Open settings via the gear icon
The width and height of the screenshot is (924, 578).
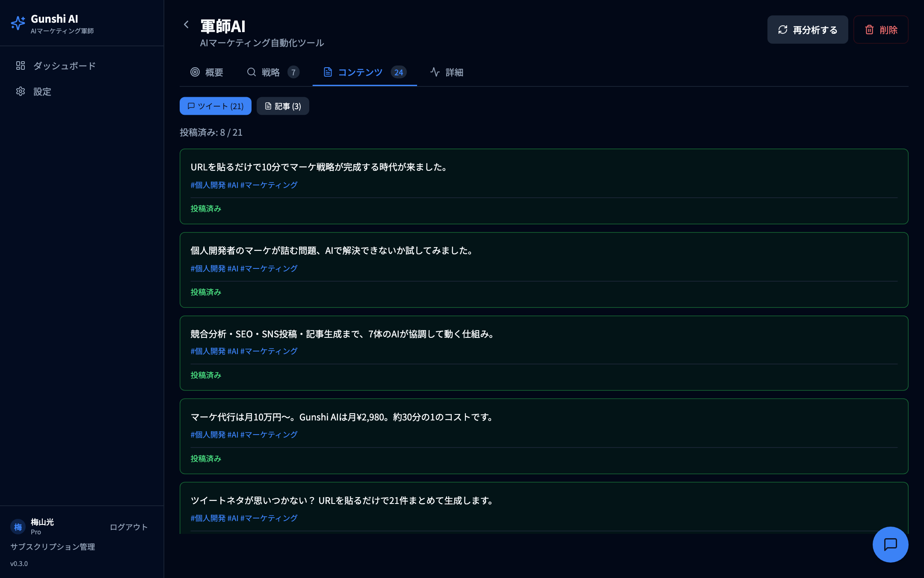click(x=20, y=92)
